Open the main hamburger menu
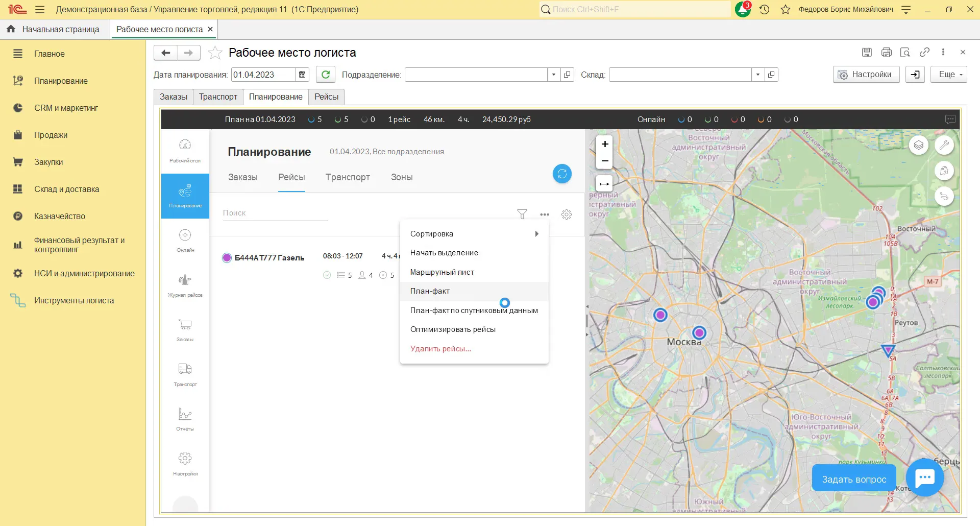The height and width of the screenshot is (526, 980). point(40,9)
